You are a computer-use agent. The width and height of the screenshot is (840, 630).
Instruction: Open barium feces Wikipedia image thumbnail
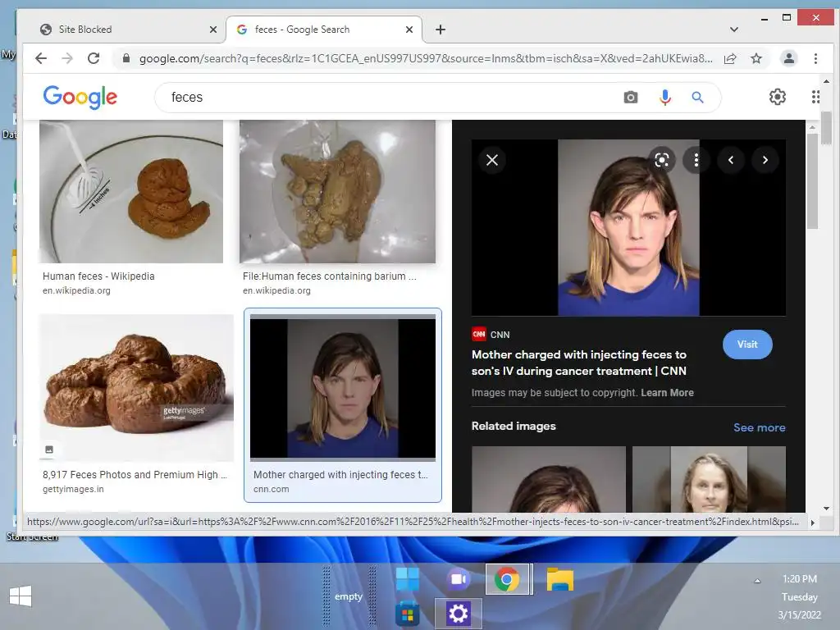point(337,191)
